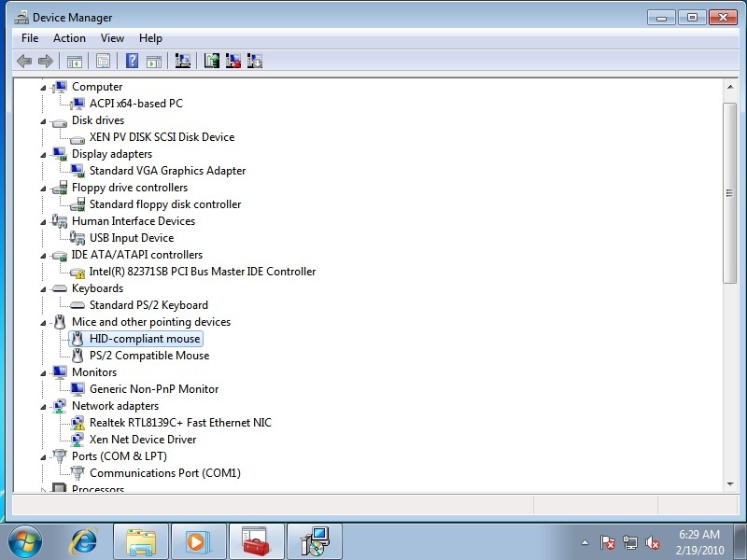Viewport: 747px width, 560px height.
Task: Toggle the Show/Hide Console Tree icon
Action: 74,62
